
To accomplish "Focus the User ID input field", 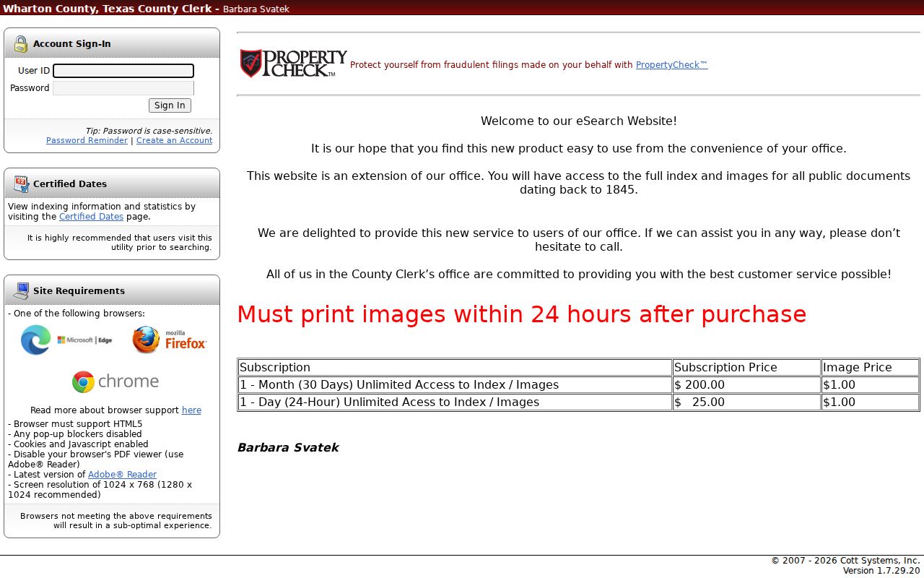I will click(123, 71).
